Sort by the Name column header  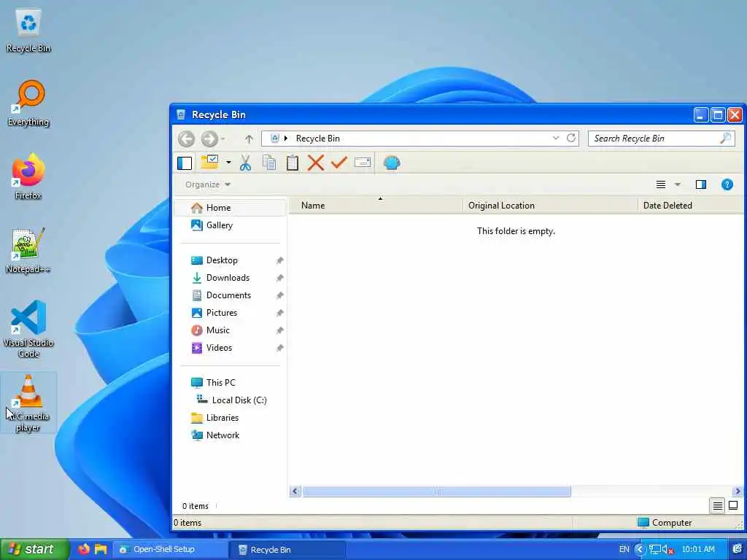[x=376, y=205]
